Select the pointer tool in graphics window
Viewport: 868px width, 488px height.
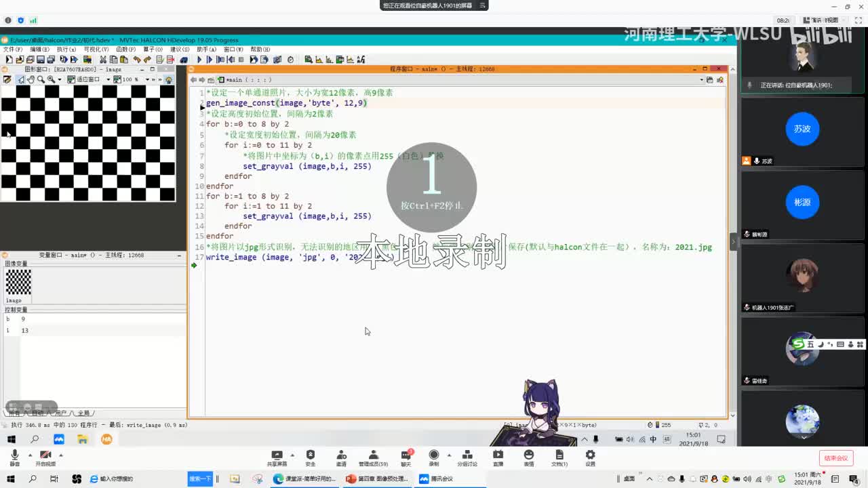[21, 79]
